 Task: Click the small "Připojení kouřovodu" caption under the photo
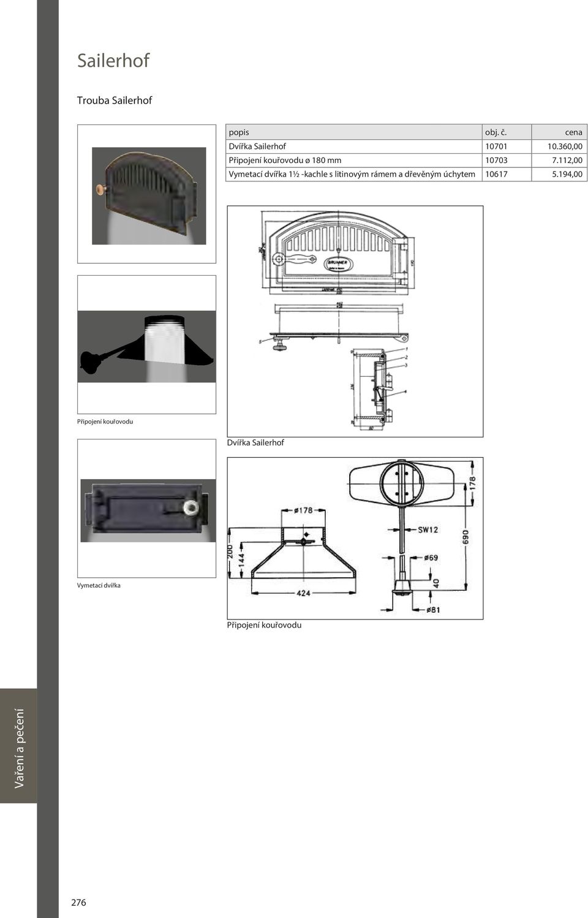(105, 422)
